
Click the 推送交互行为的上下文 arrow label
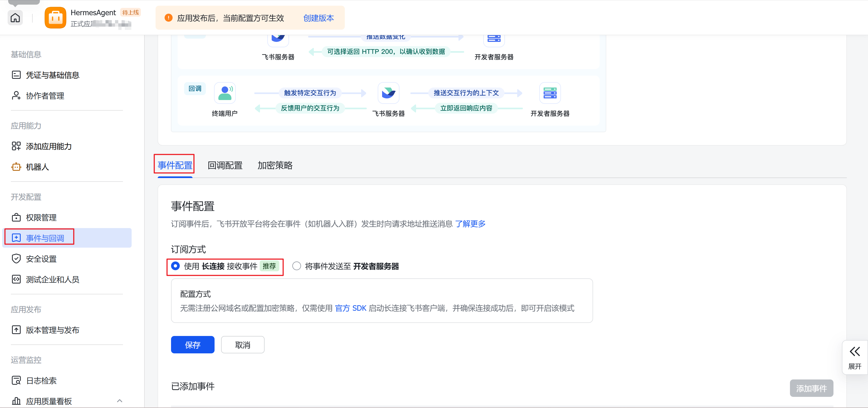466,93
